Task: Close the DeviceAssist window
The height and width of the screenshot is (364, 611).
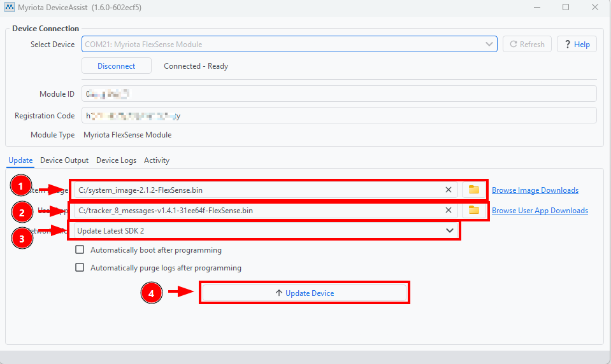Action: (x=594, y=7)
